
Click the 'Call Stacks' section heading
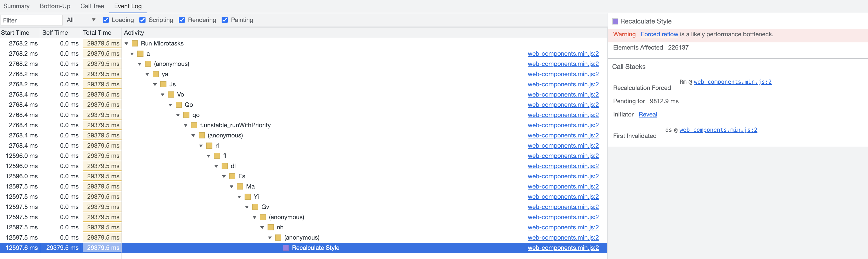(x=629, y=67)
